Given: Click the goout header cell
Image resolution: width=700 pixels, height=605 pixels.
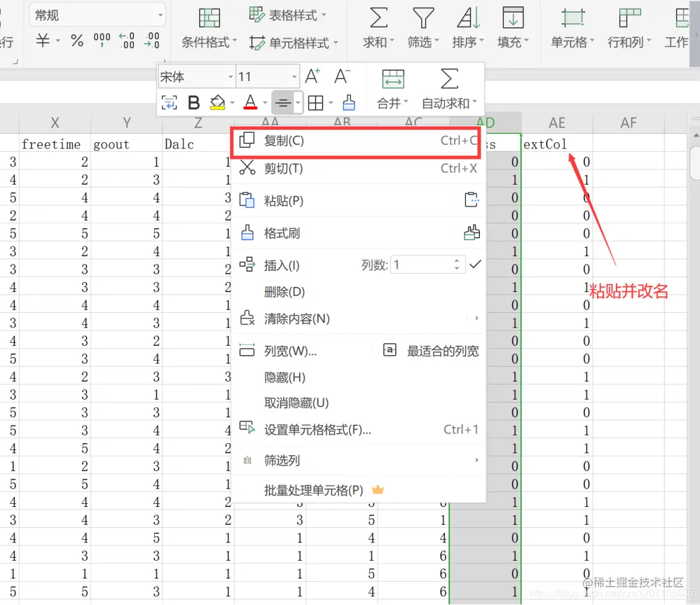Looking at the screenshot, I should click(127, 144).
